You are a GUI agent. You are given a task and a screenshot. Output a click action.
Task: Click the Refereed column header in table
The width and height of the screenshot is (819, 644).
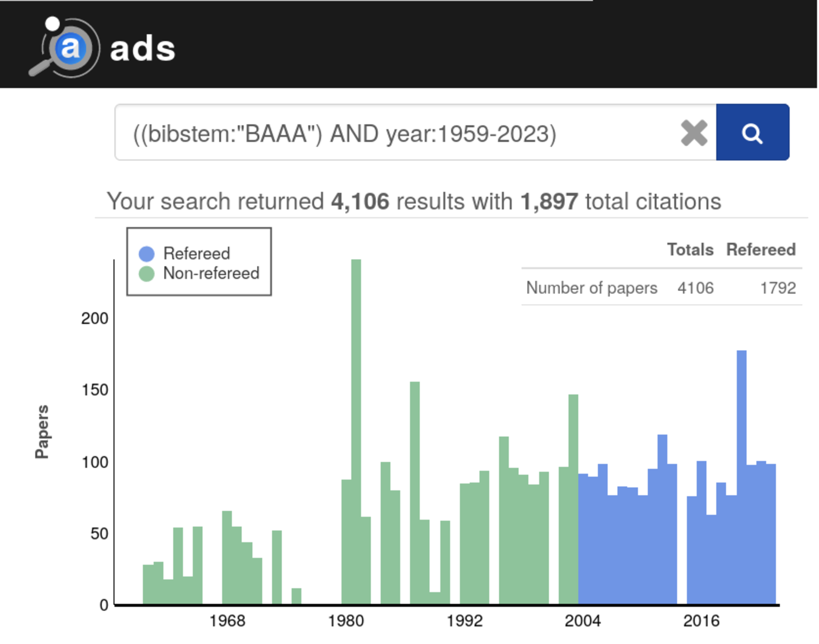tap(761, 249)
